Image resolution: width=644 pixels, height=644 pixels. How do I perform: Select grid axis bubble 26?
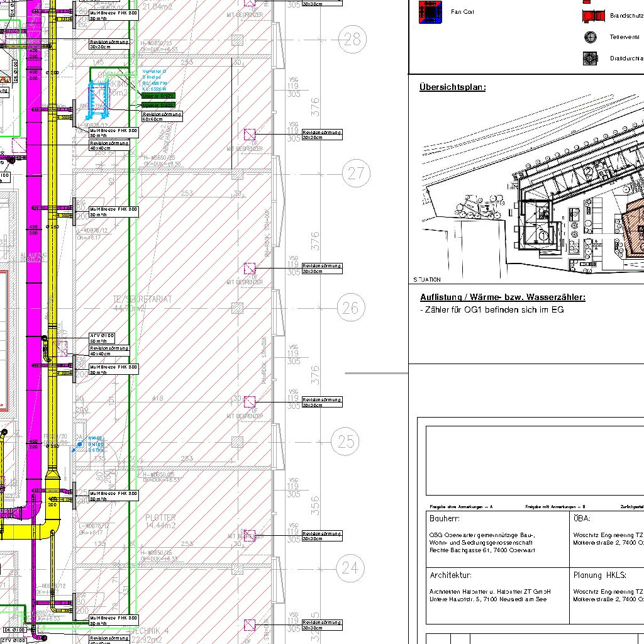click(351, 308)
